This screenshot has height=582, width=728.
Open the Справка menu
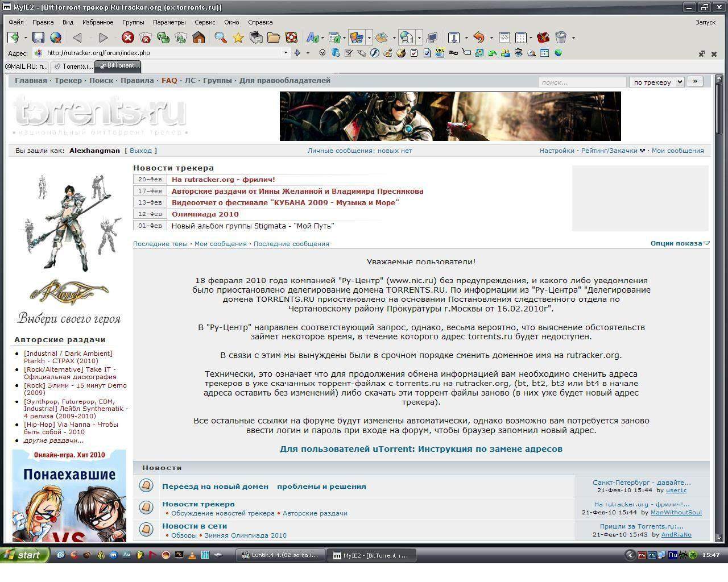coord(260,22)
